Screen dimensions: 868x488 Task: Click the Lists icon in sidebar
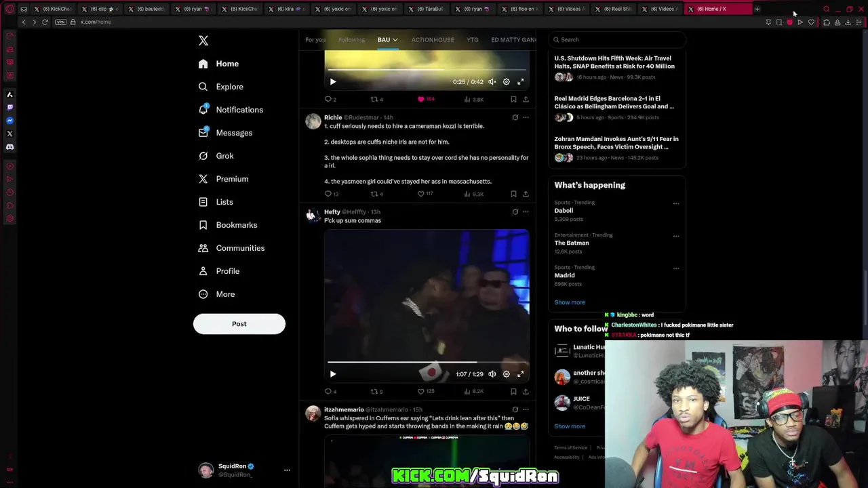tap(203, 202)
